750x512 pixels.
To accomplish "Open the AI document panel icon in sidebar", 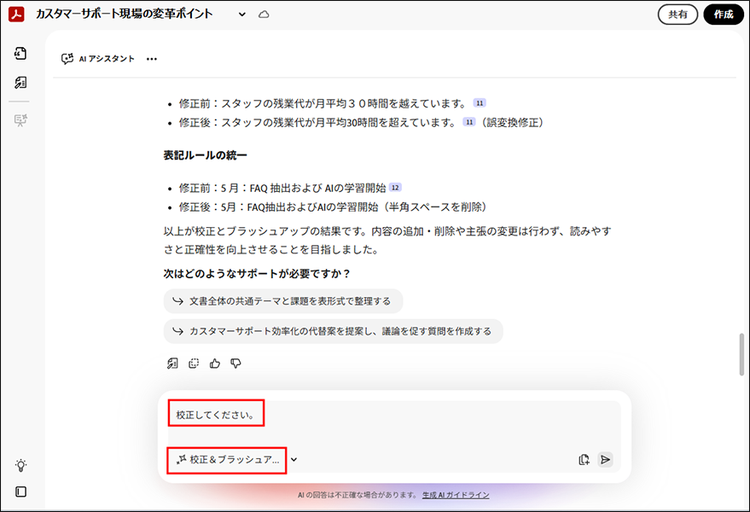I will [20, 54].
